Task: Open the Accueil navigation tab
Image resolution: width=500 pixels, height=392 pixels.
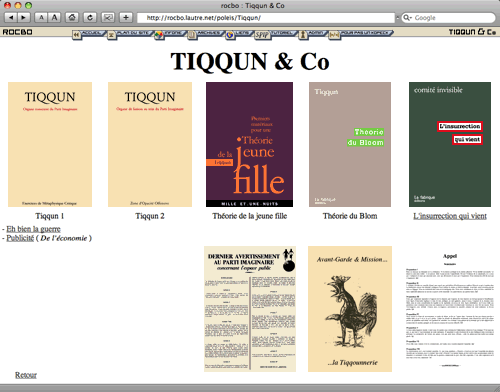Action: point(93,33)
